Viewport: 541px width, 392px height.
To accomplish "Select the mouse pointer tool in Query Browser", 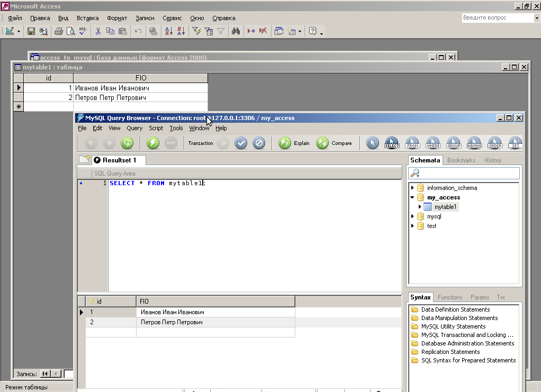I will pos(373,143).
